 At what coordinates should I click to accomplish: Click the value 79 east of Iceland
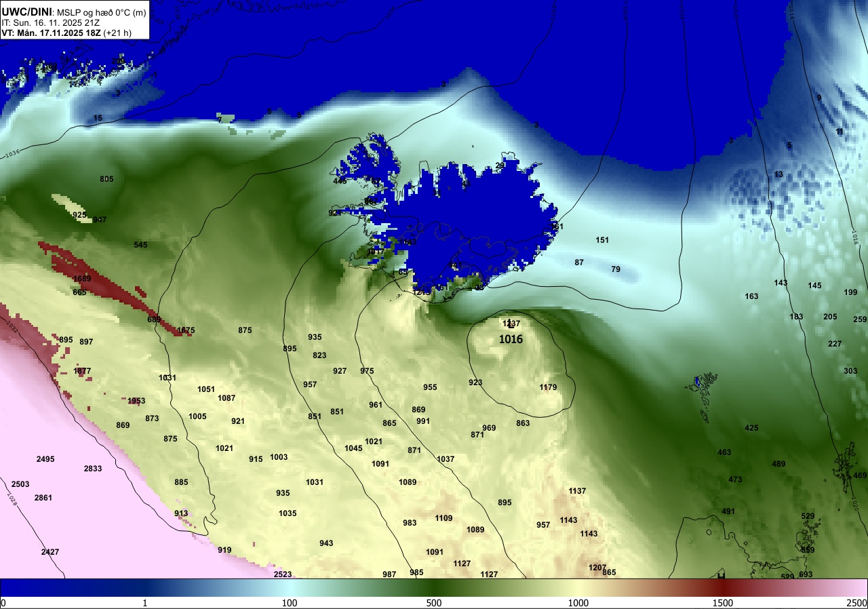point(616,269)
